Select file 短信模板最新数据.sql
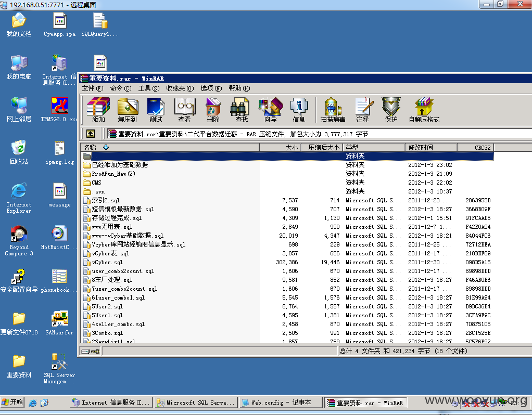Image resolution: width=532 pixels, height=415 pixels. tap(287, 209)
